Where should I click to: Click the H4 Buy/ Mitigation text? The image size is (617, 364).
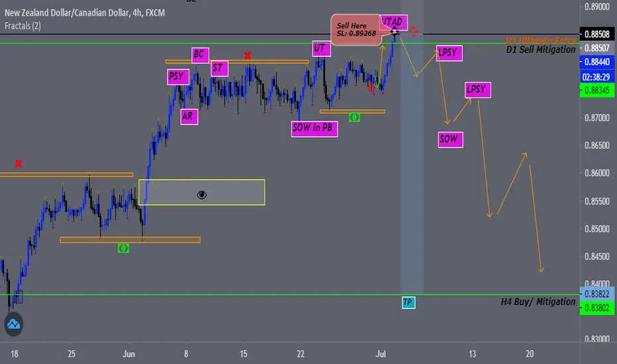click(x=538, y=302)
